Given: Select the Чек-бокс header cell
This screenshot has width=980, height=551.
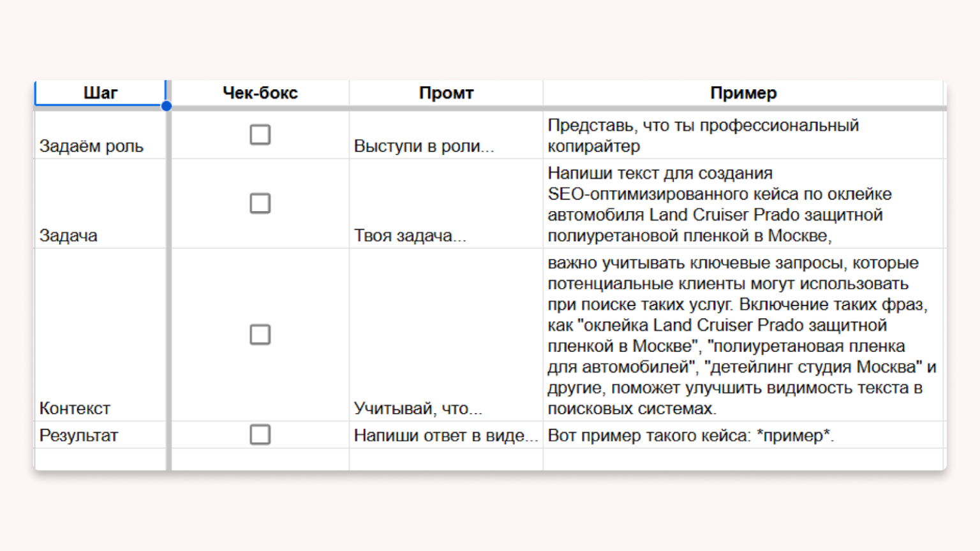Looking at the screenshot, I should (260, 93).
